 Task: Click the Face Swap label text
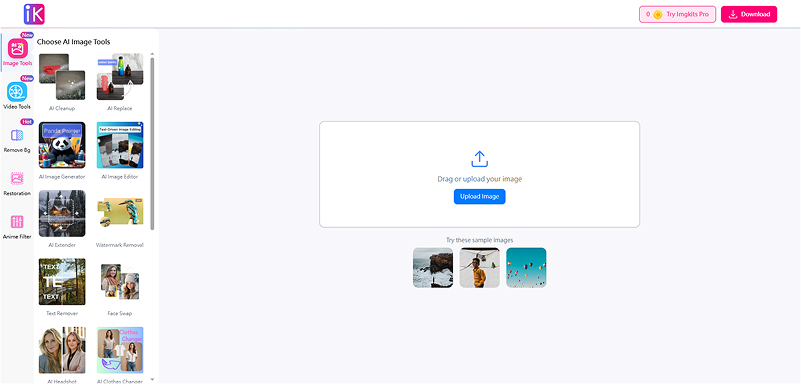(x=120, y=314)
